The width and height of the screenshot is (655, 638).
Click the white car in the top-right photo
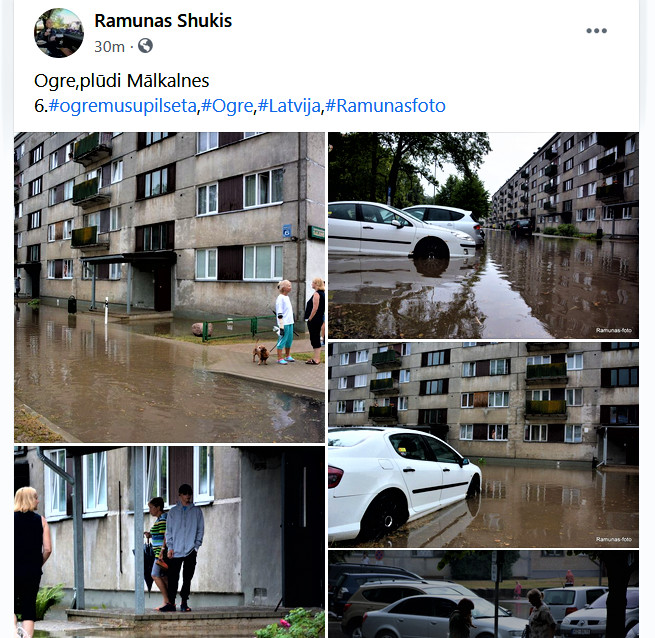pyautogui.click(x=401, y=231)
